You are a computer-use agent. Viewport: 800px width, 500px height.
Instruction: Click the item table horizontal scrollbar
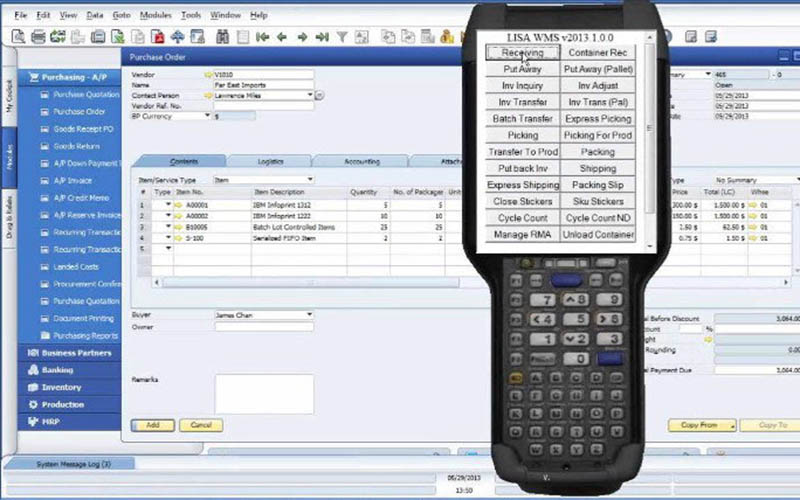point(310,282)
